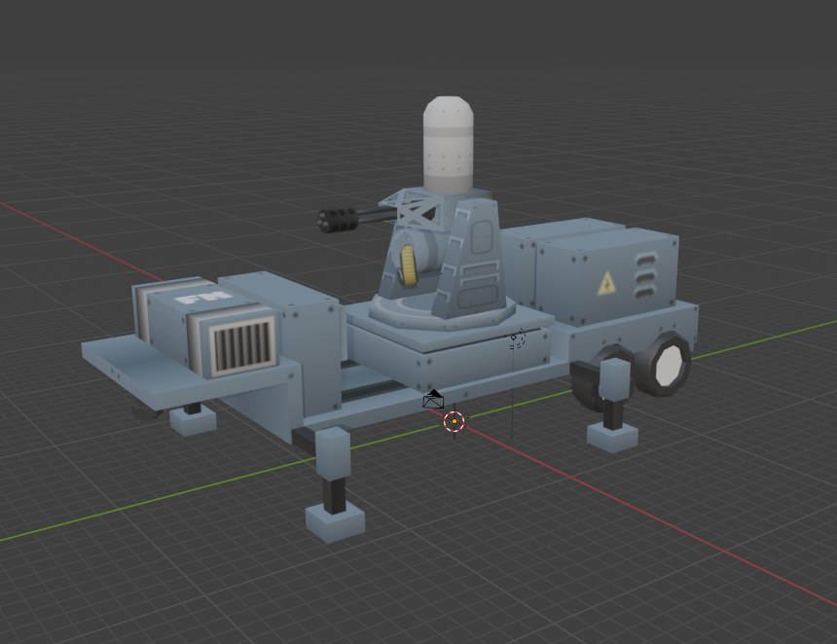Click the barred vent grille on the generator
Viewport: 837px width, 644px height.
[x=242, y=347]
